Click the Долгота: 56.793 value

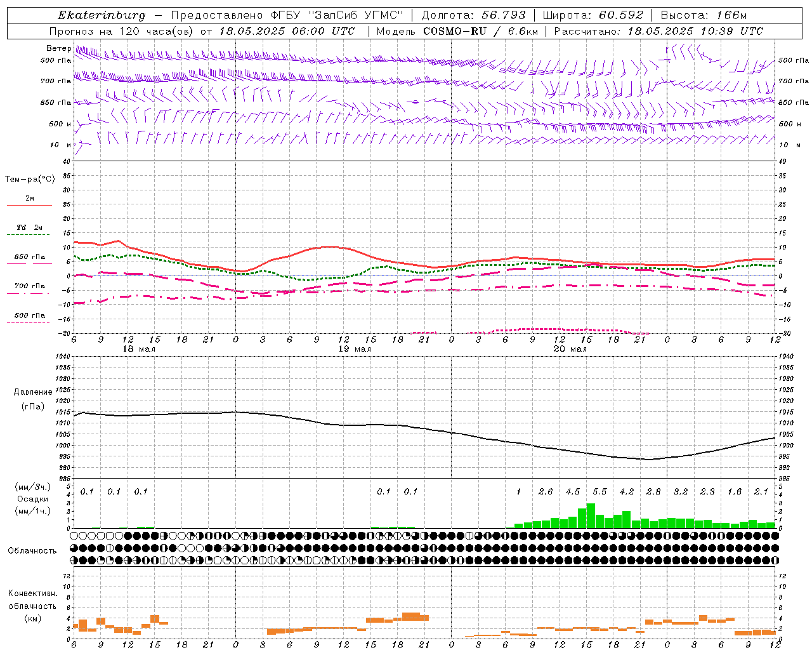click(473, 15)
